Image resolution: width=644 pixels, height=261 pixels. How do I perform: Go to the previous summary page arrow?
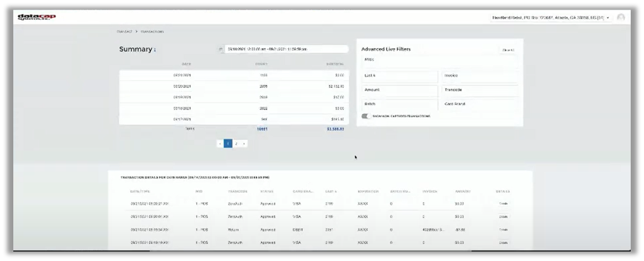coord(220,144)
